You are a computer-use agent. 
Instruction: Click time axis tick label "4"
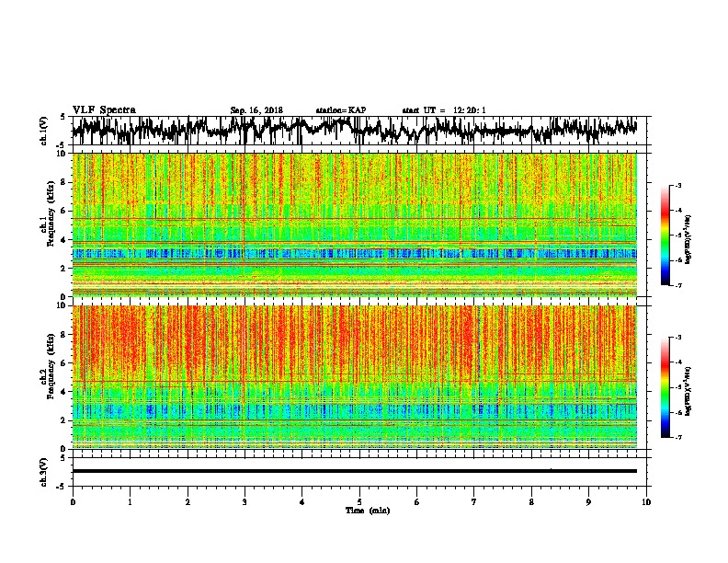click(301, 502)
